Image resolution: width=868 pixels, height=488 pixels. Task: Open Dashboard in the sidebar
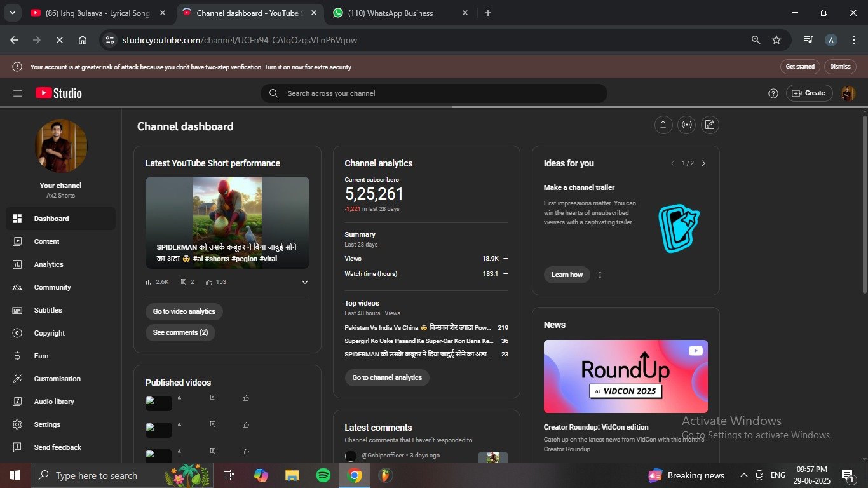(x=61, y=219)
